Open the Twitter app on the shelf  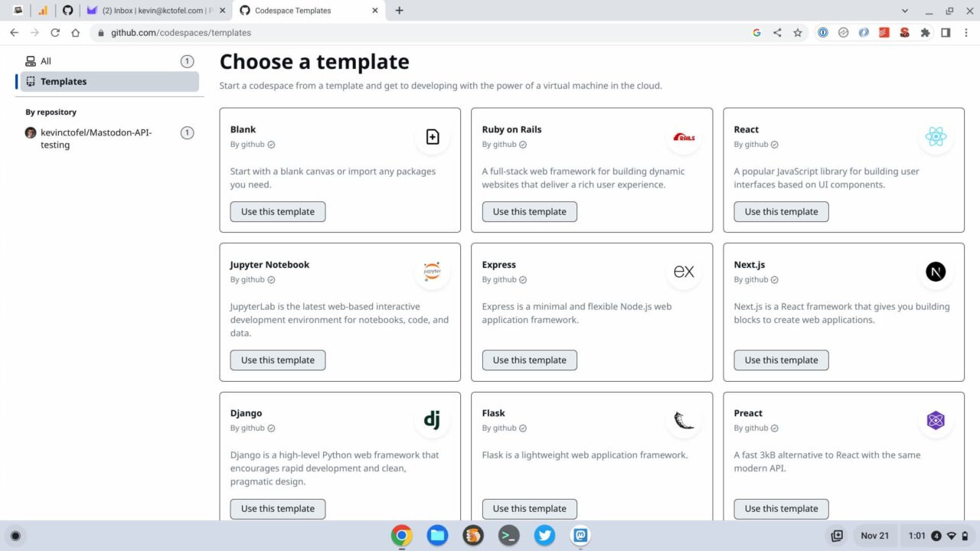(545, 536)
